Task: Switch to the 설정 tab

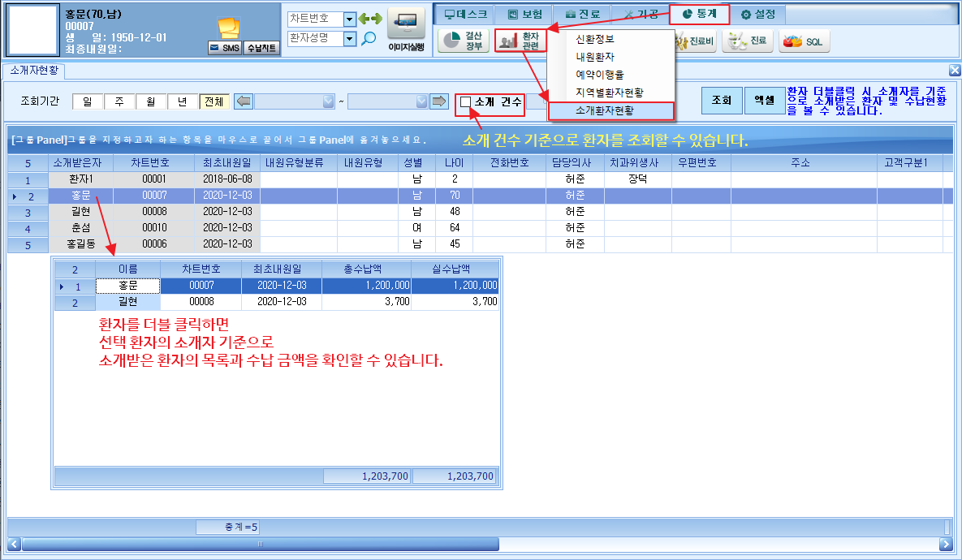Action: (758, 14)
